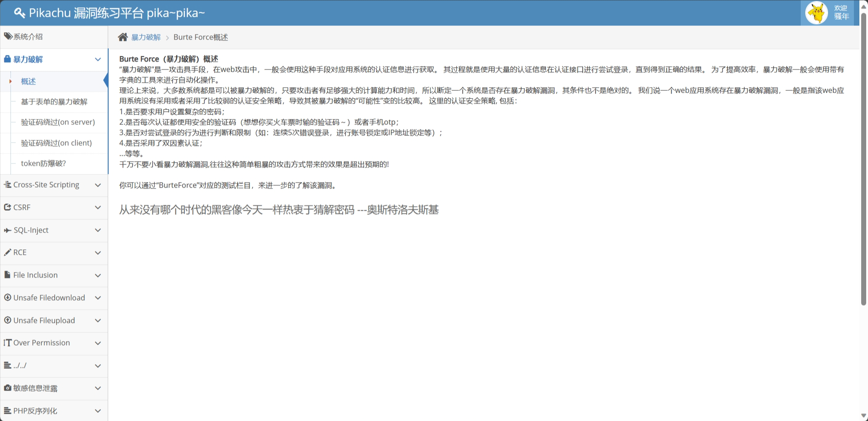Click the Over Permission text-height icon
Viewport: 868px width, 421px height.
pyautogui.click(x=7, y=342)
